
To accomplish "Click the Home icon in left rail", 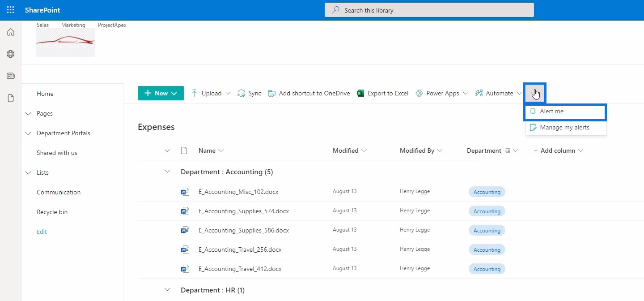I will (11, 32).
